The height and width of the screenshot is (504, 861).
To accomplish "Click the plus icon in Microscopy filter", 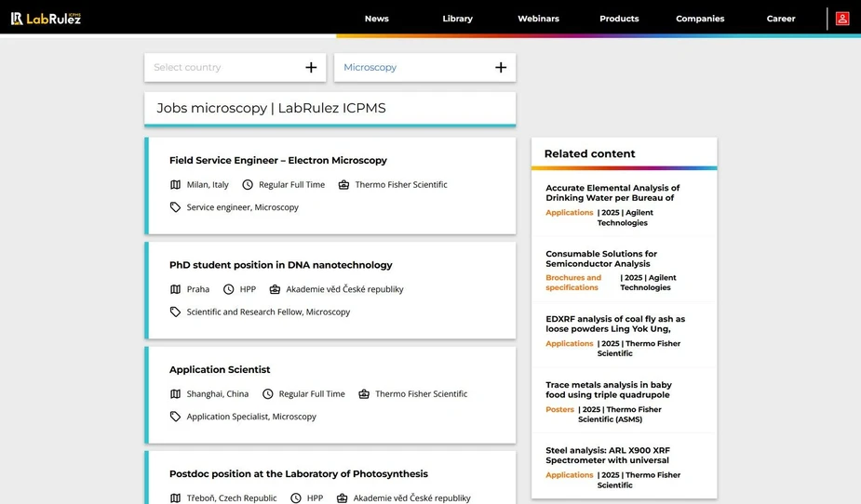I will (x=501, y=68).
